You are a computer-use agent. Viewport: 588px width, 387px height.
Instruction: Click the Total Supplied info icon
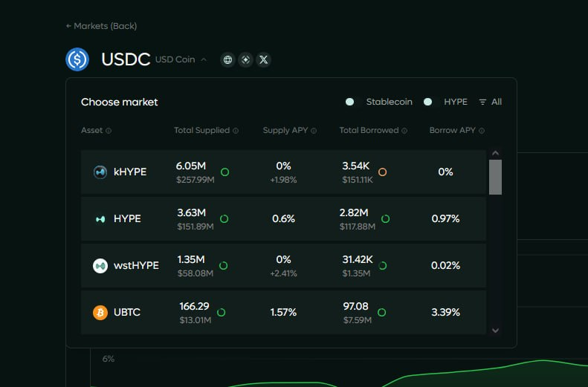(x=236, y=131)
